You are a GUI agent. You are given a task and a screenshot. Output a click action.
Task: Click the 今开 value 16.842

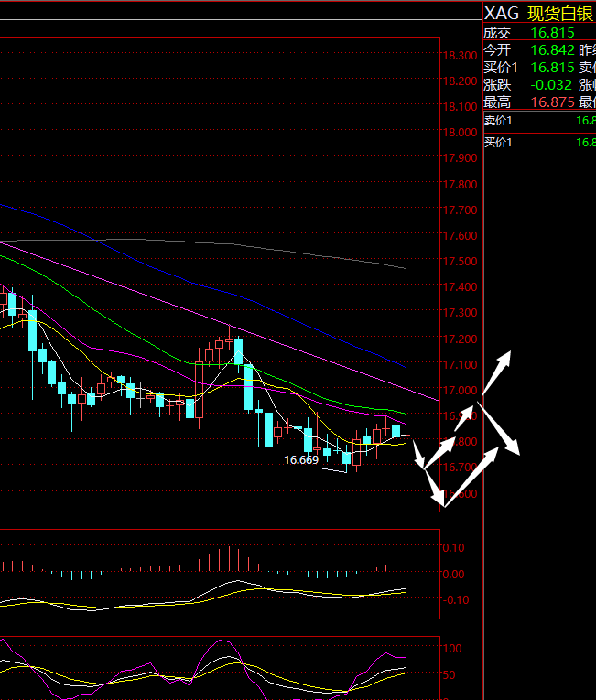coord(552,50)
